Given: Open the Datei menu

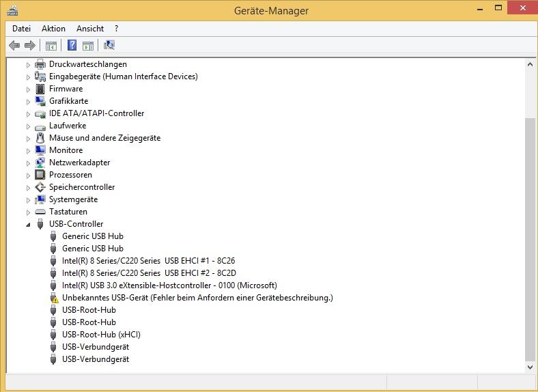Looking at the screenshot, I should pyautogui.click(x=21, y=29).
